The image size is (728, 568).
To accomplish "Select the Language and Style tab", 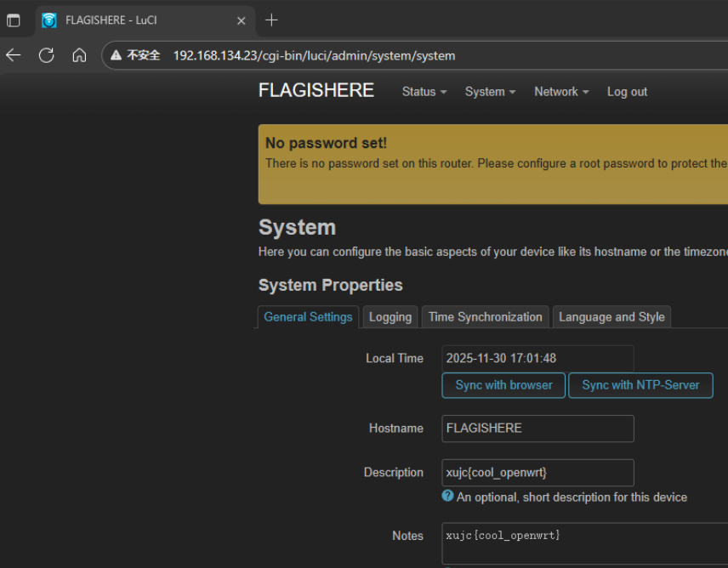I will pyautogui.click(x=611, y=317).
